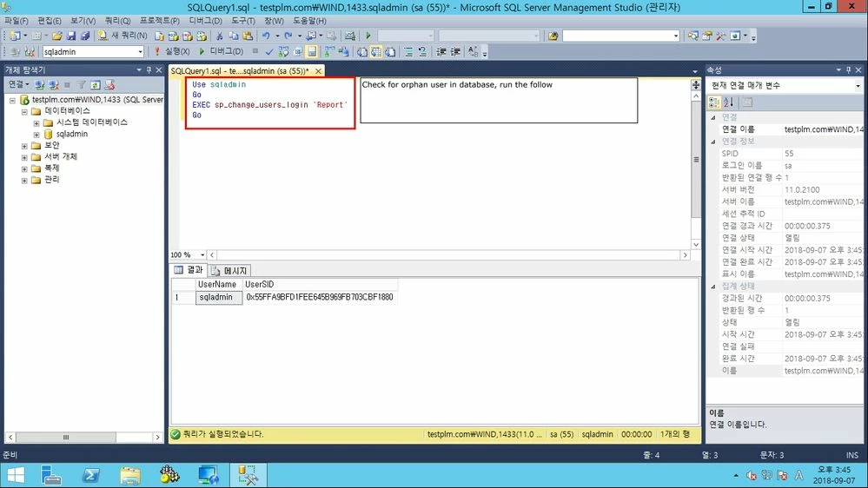Expand the 보안 folder
The height and width of the screenshot is (488, 868).
click(24, 146)
